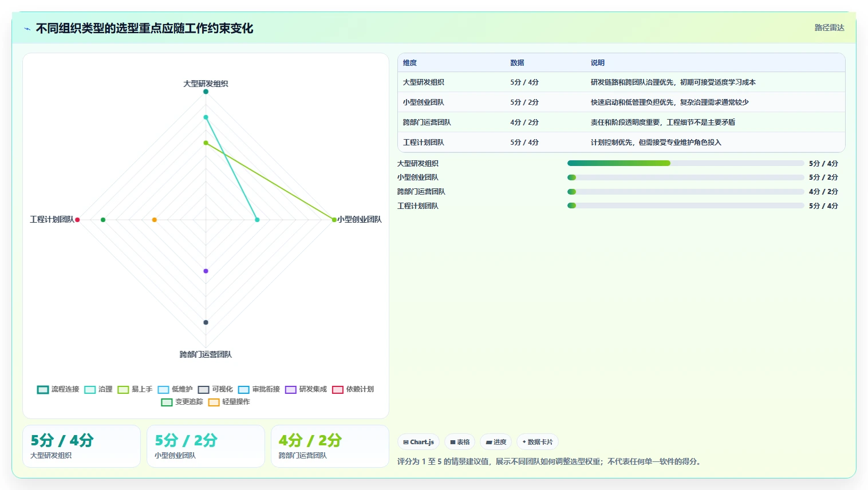Click the 数据卡片 chip
This screenshot has height=490, width=868.
click(x=538, y=442)
